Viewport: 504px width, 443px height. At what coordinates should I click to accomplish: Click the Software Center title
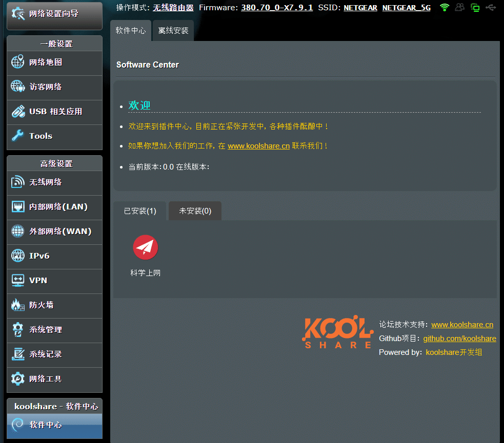[148, 65]
